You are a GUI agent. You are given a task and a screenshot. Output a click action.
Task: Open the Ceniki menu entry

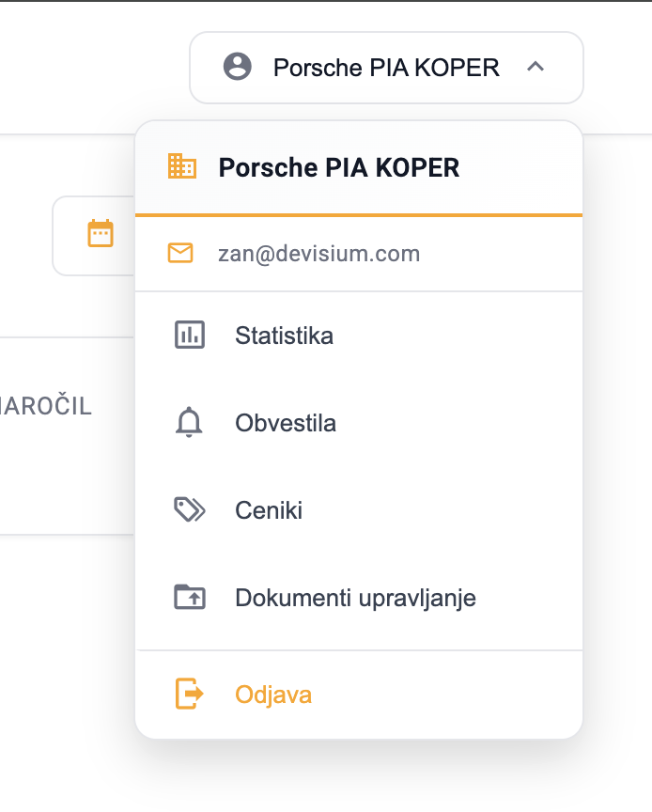point(359,510)
